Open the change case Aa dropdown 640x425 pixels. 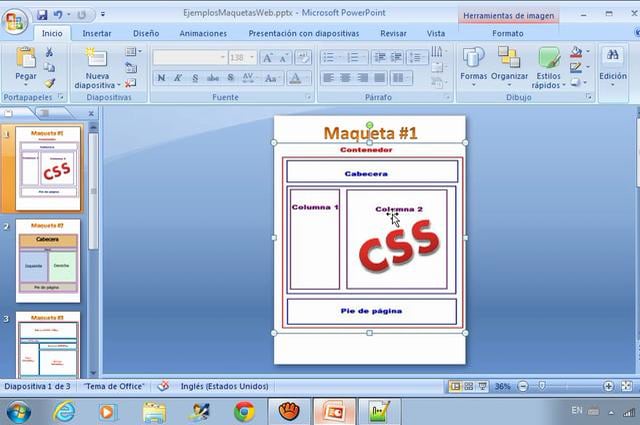tap(272, 78)
